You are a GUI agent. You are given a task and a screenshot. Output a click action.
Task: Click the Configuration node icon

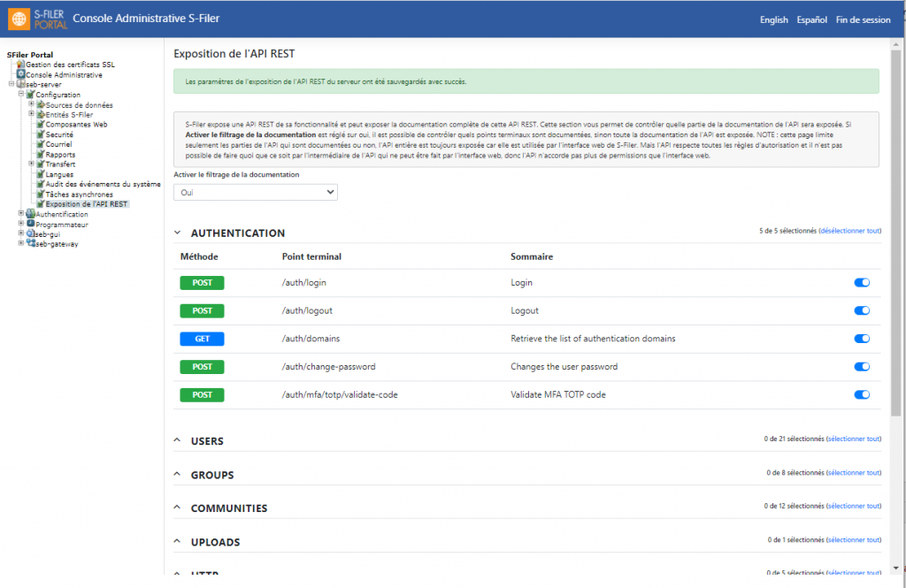(x=31, y=94)
